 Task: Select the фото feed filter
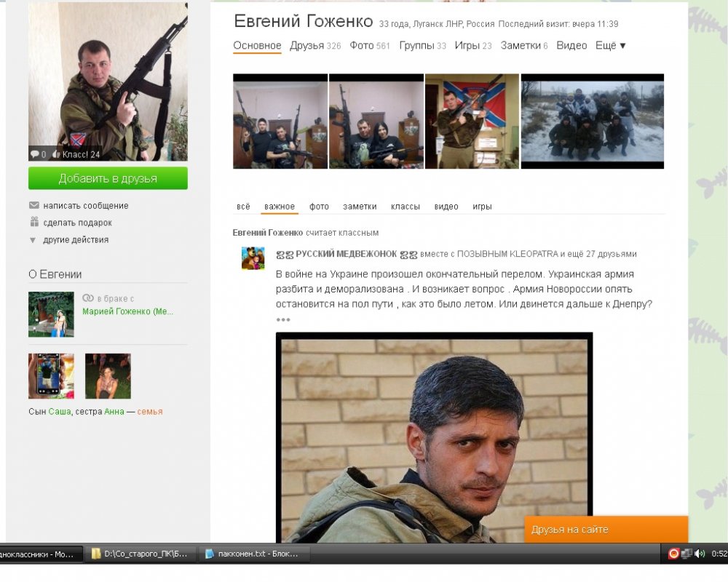click(319, 207)
